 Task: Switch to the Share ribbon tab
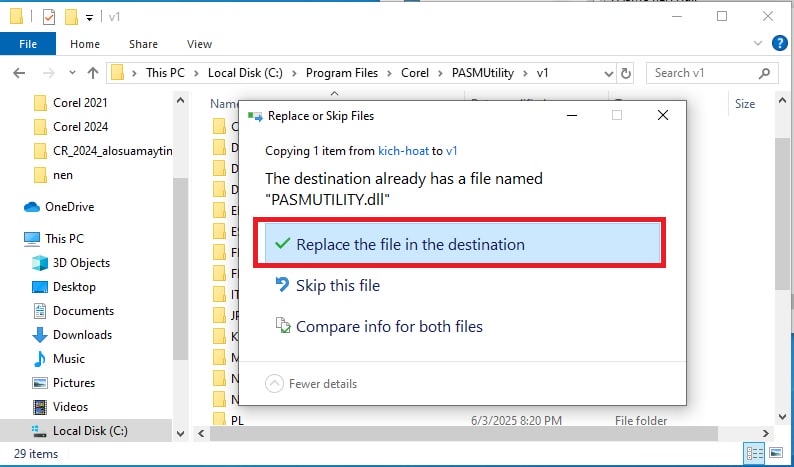pyautogui.click(x=143, y=44)
